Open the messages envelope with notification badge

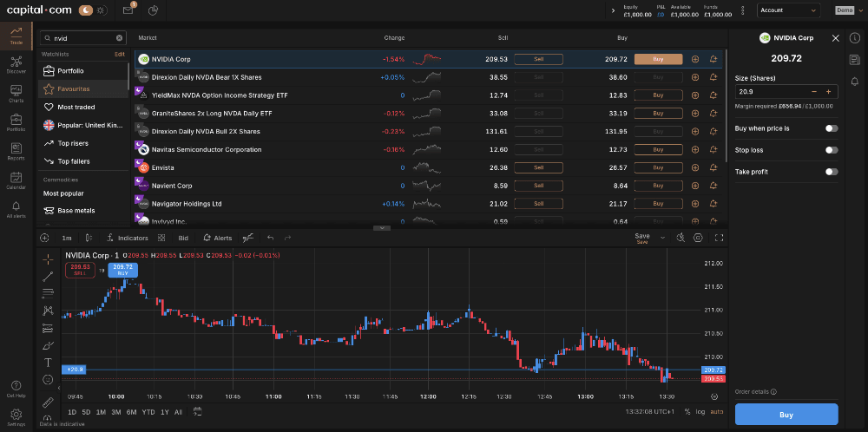128,10
